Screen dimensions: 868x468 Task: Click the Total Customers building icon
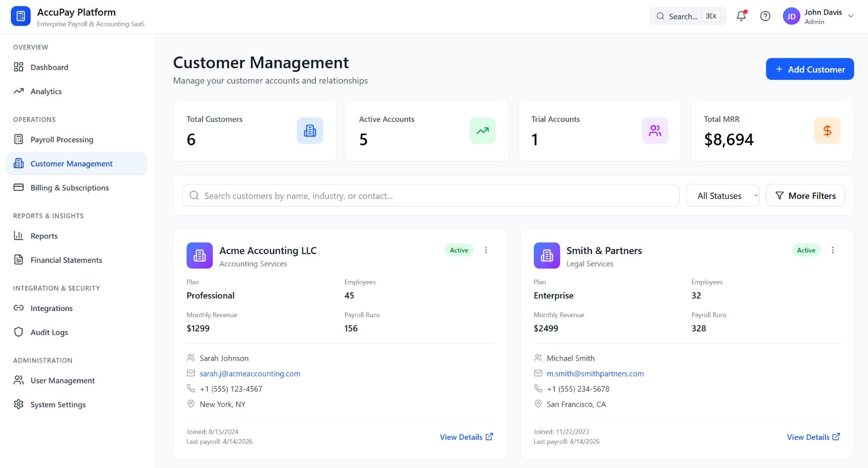click(x=310, y=131)
